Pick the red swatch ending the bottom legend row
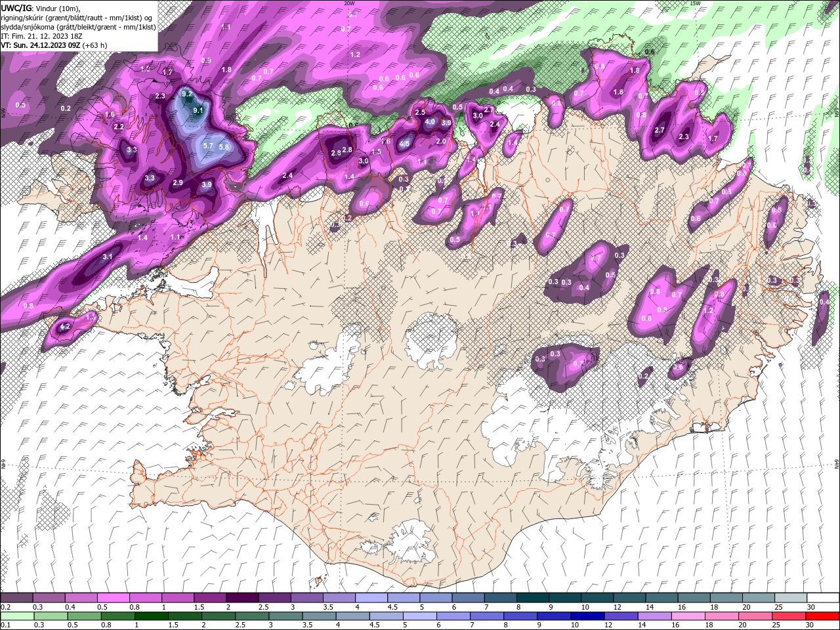The height and width of the screenshot is (630, 840). (x=822, y=616)
